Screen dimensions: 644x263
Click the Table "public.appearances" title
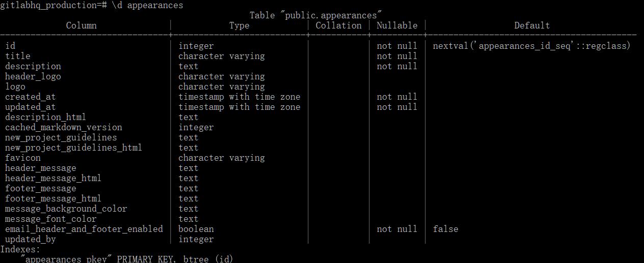pos(315,15)
